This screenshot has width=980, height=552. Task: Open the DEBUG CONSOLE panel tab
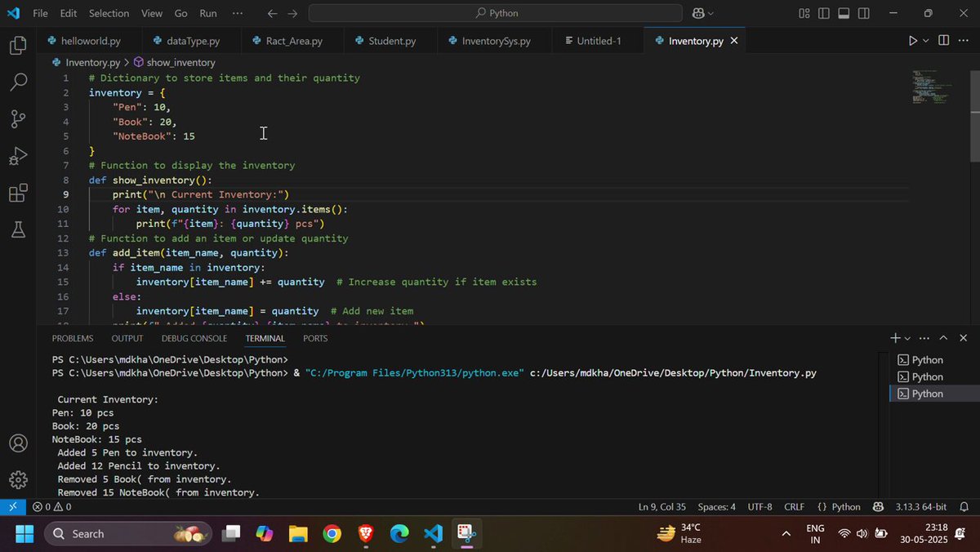click(x=194, y=338)
